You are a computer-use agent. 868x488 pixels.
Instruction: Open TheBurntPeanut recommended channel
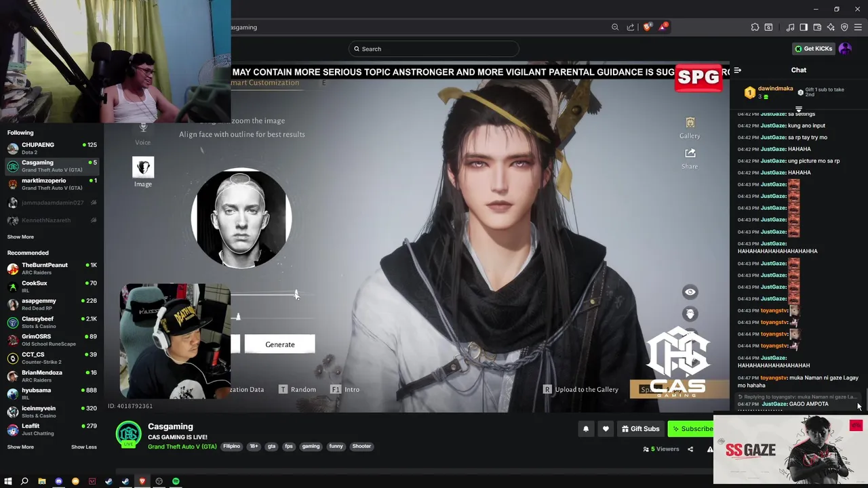(x=52, y=268)
